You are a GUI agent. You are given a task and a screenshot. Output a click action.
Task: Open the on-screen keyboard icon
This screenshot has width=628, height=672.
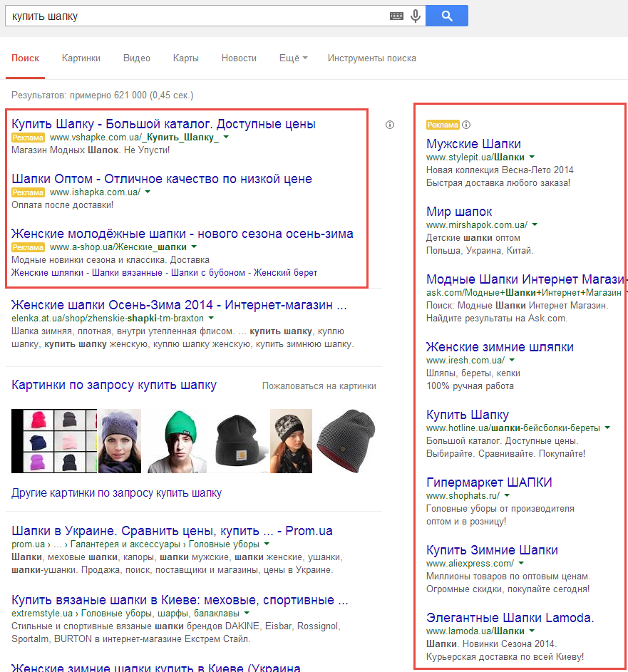point(396,16)
